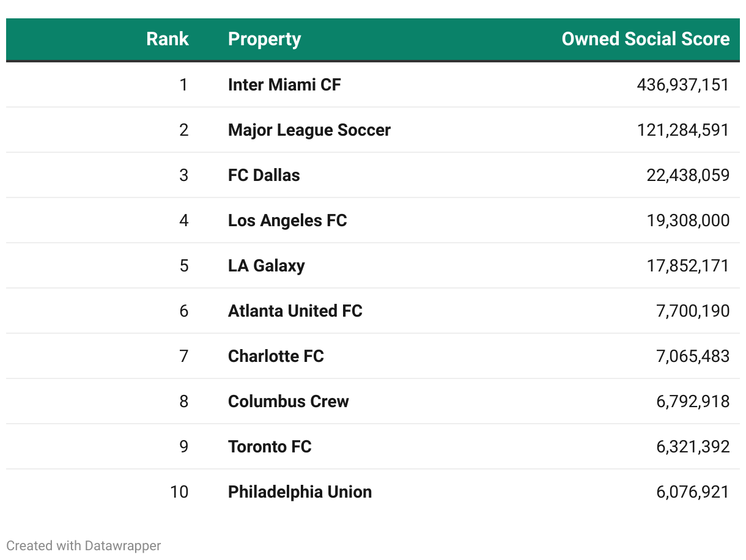The height and width of the screenshot is (560, 746).
Task: Select Charlotte FC in the table
Action: [x=276, y=356]
